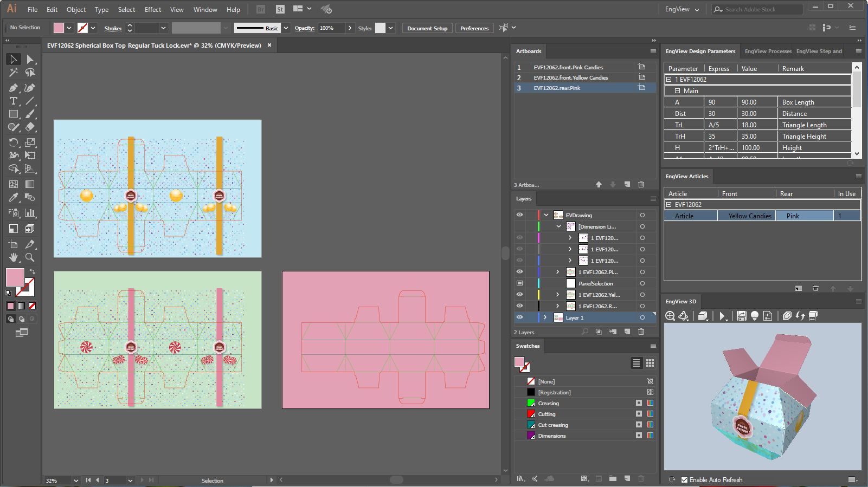This screenshot has height=487, width=868.
Task: Activate the Eyedropper tool
Action: [13, 198]
